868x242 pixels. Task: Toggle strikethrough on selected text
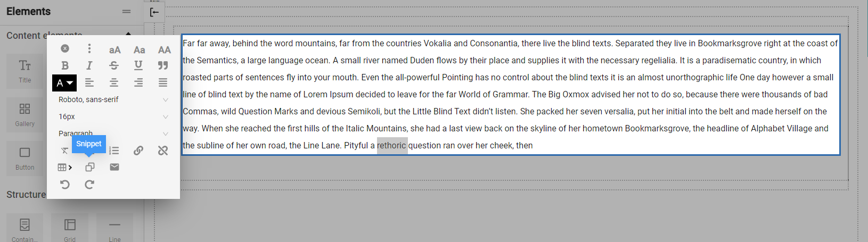click(114, 65)
